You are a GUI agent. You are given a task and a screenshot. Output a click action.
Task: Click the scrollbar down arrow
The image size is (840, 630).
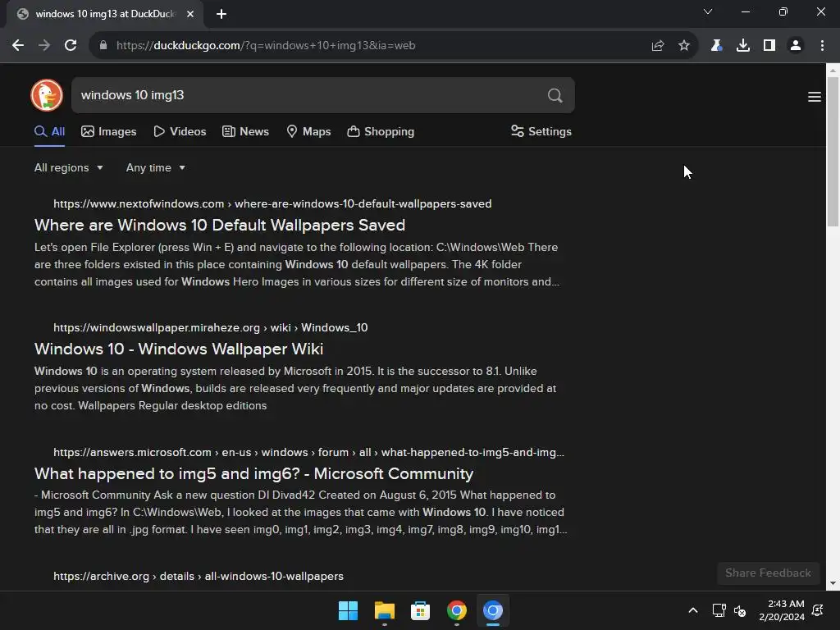833,583
